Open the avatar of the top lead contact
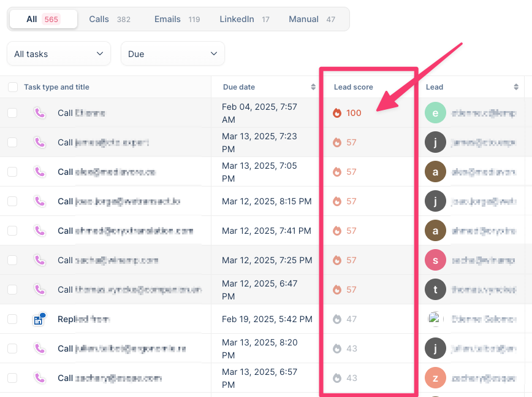Screen dimensions: 532x397 436,113
